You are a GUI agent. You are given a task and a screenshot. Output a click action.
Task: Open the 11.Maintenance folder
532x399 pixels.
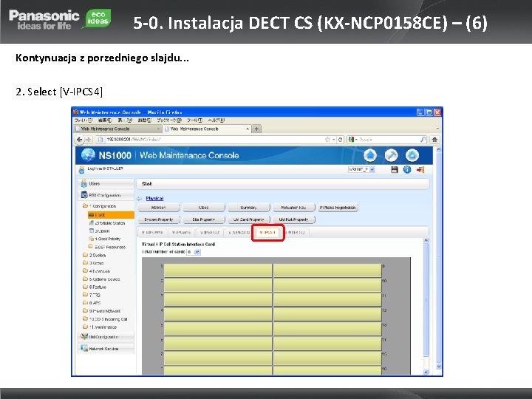tap(100, 327)
